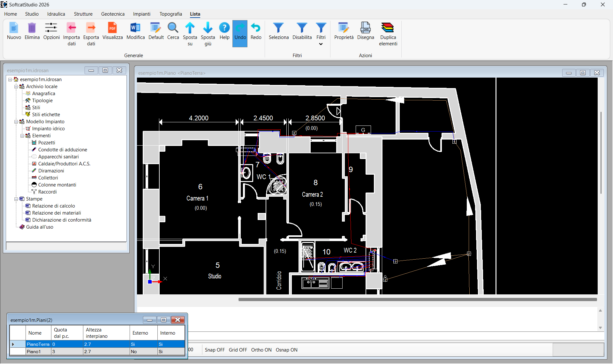Click Duplica elementi icon
613x364 pixels.
point(388,28)
